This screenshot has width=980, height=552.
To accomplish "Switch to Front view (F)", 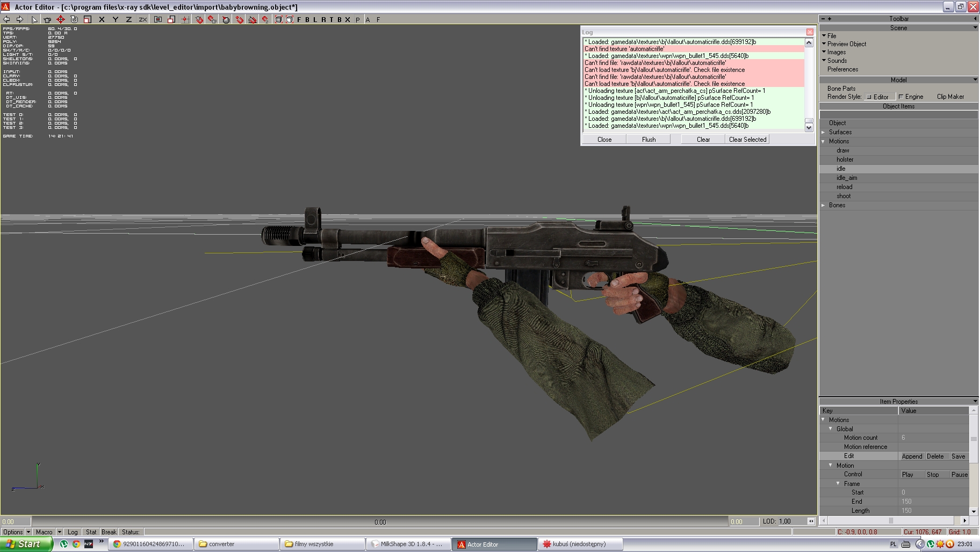I will click(x=299, y=19).
